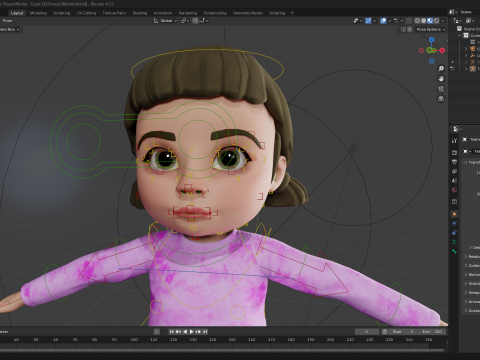This screenshot has height=360, width=480.
Task: Switch perspective/orthographic view icon
Action: click(x=441, y=99)
